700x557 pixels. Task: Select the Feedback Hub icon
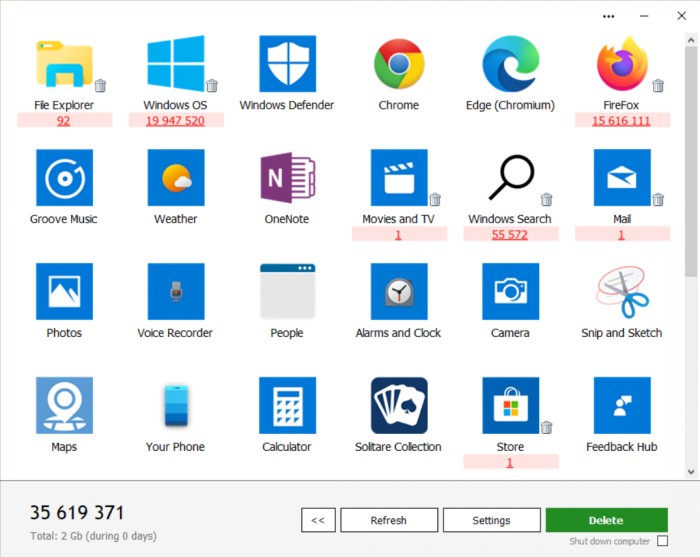coord(622,405)
